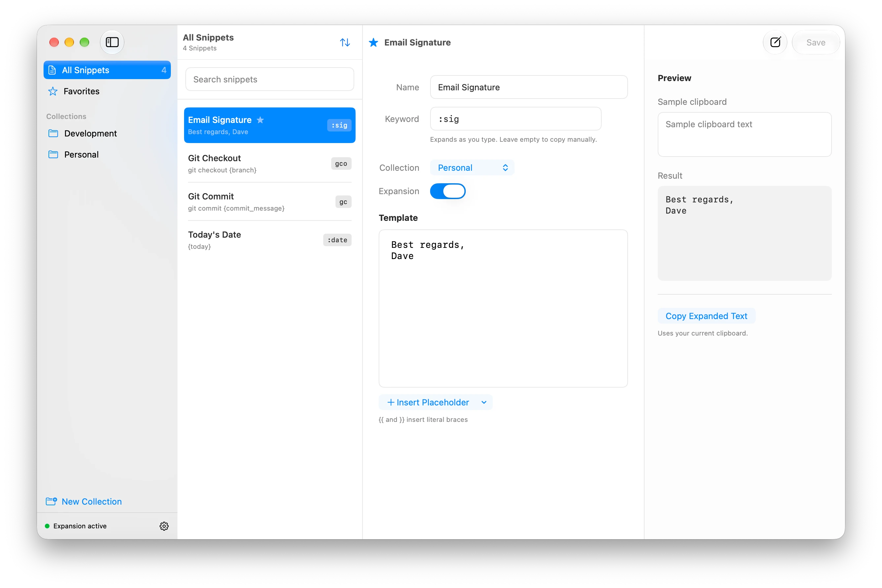
Task: Click the gco keyword badge
Action: coord(341,163)
